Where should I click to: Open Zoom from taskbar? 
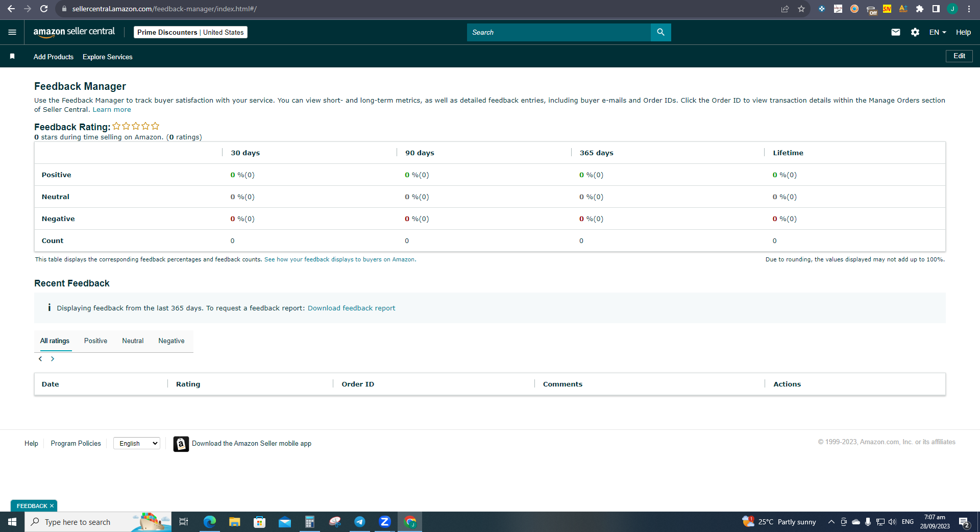coord(385,522)
